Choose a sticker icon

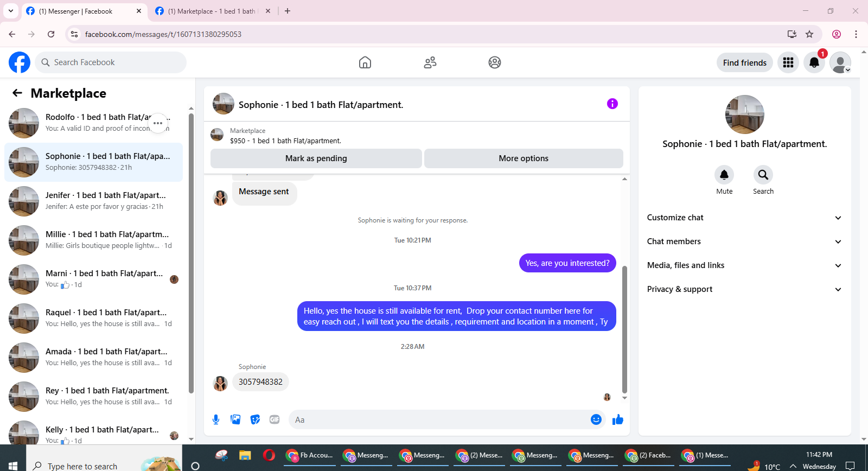(255, 419)
